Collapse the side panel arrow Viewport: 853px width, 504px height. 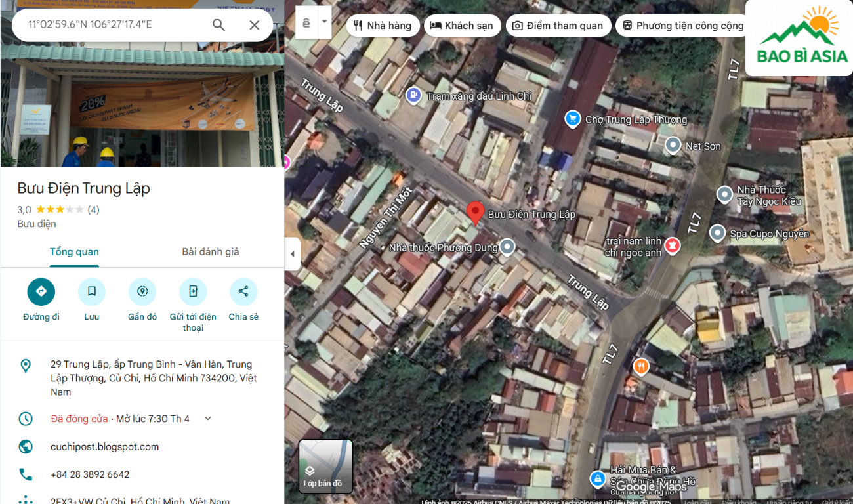coord(293,254)
